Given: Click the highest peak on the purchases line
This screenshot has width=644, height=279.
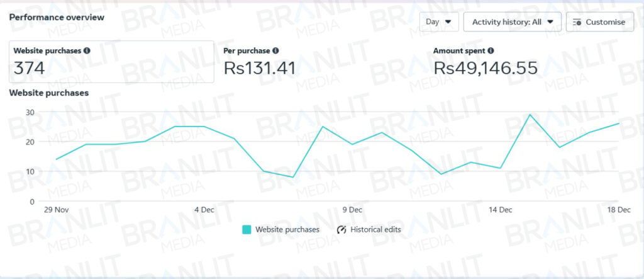Looking at the screenshot, I should 530,115.
